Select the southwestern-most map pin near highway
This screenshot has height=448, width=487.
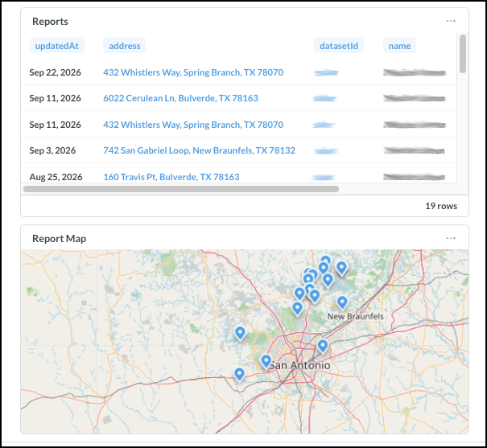click(x=239, y=373)
